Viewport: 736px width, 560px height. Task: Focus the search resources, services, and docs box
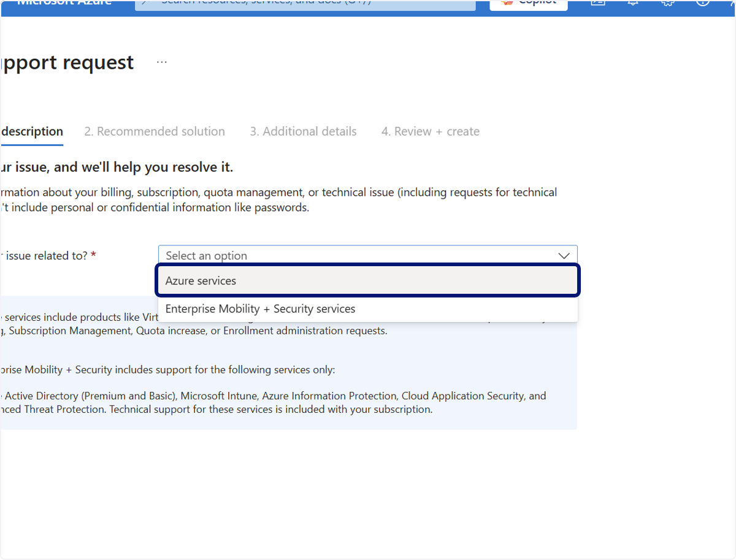305,4
